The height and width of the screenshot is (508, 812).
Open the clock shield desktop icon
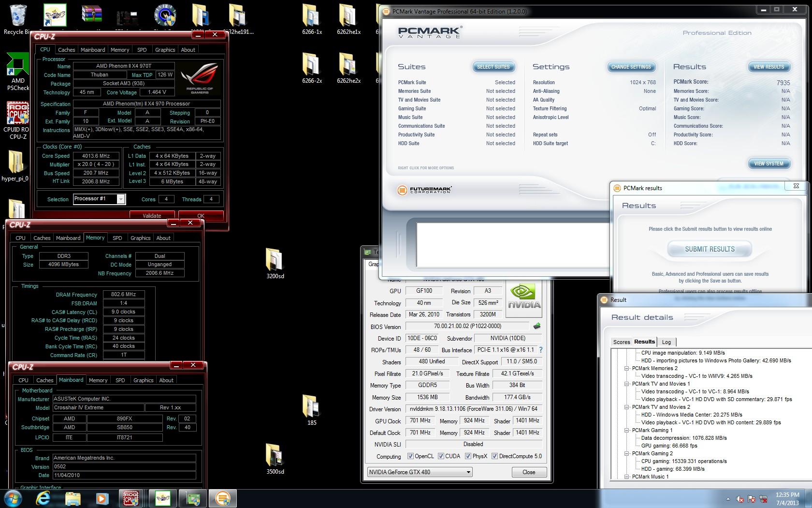click(165, 15)
